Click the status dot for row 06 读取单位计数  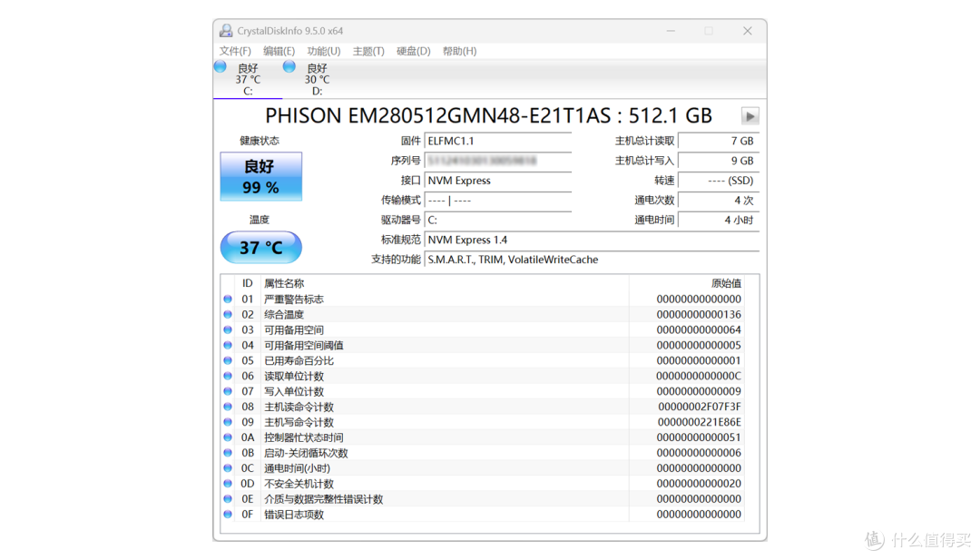tap(228, 377)
